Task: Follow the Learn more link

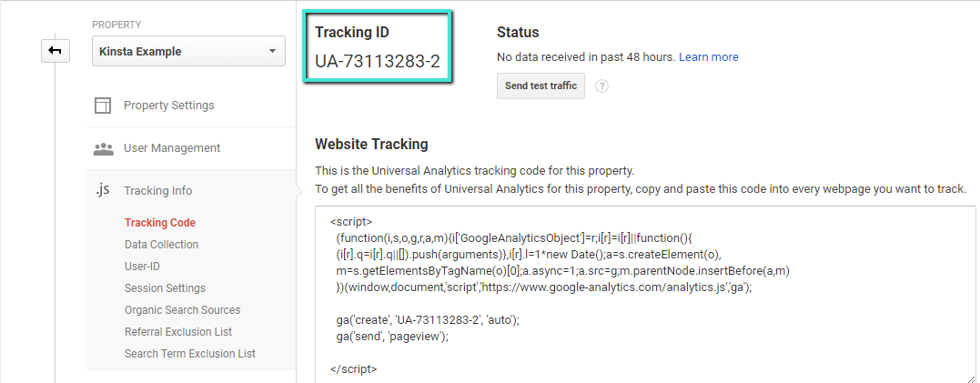Action: [709, 57]
